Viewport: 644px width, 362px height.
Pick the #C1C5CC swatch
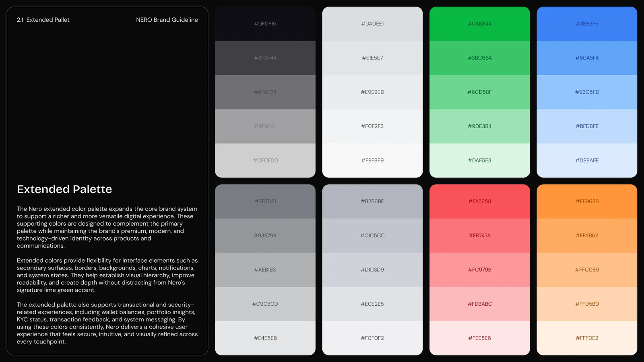(x=372, y=236)
